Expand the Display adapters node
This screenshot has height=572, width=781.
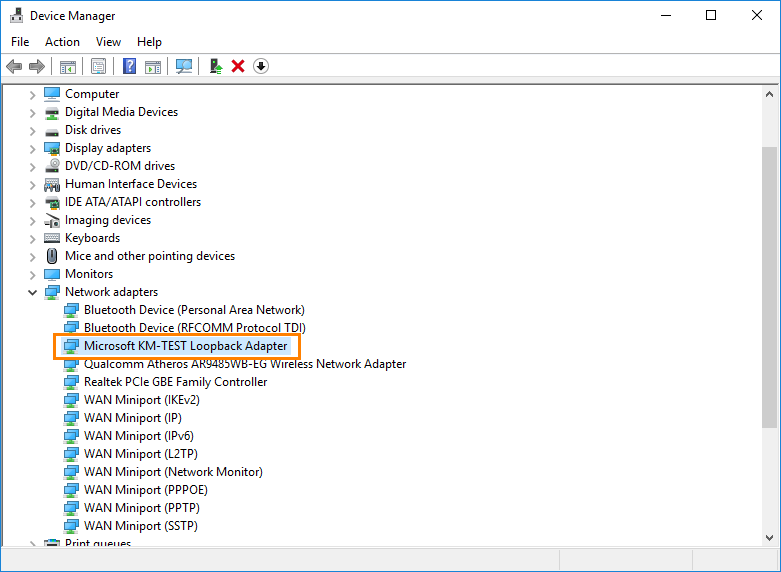[x=32, y=148]
